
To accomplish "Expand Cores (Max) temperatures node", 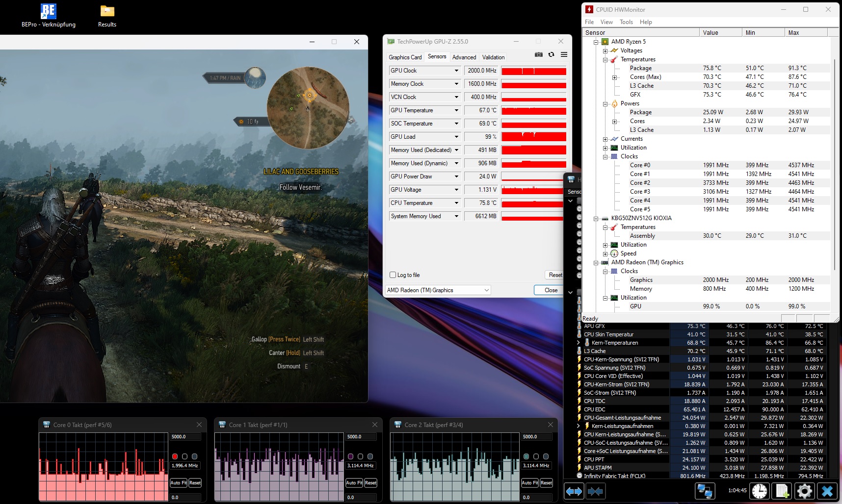I will click(615, 77).
